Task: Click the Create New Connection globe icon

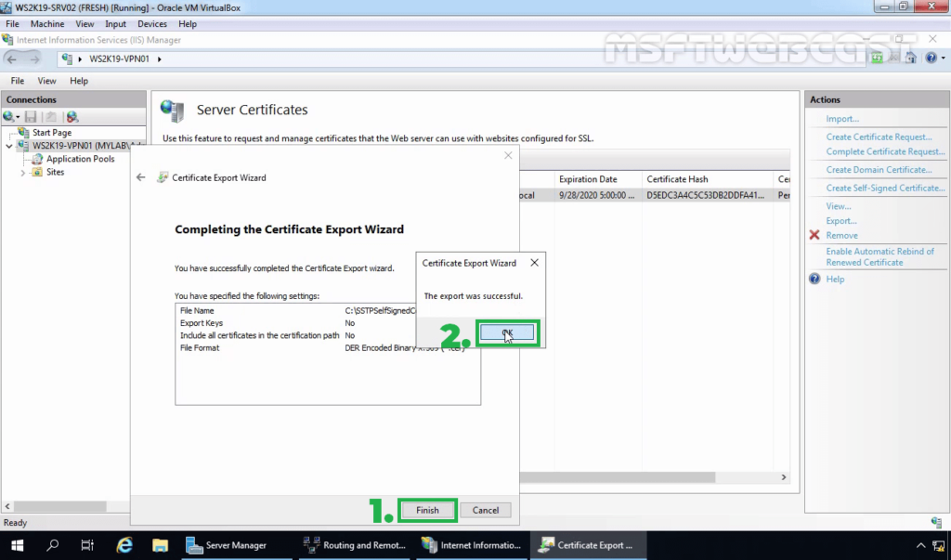Action: (8, 116)
